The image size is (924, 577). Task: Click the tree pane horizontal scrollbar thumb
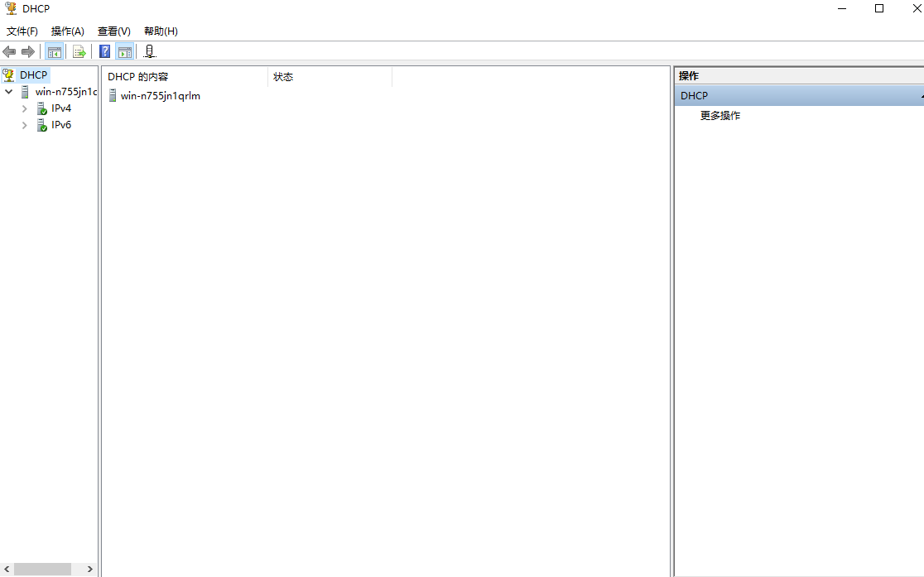42,569
